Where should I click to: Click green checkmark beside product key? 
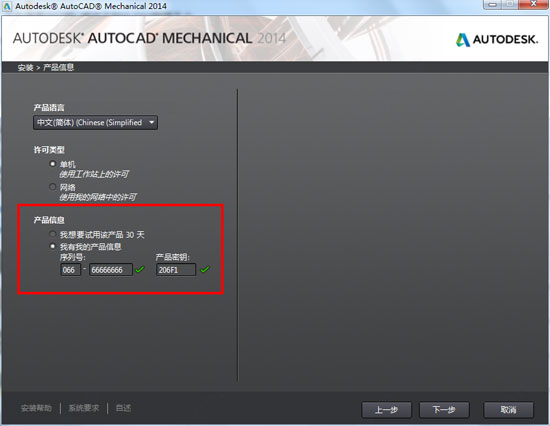point(205,269)
